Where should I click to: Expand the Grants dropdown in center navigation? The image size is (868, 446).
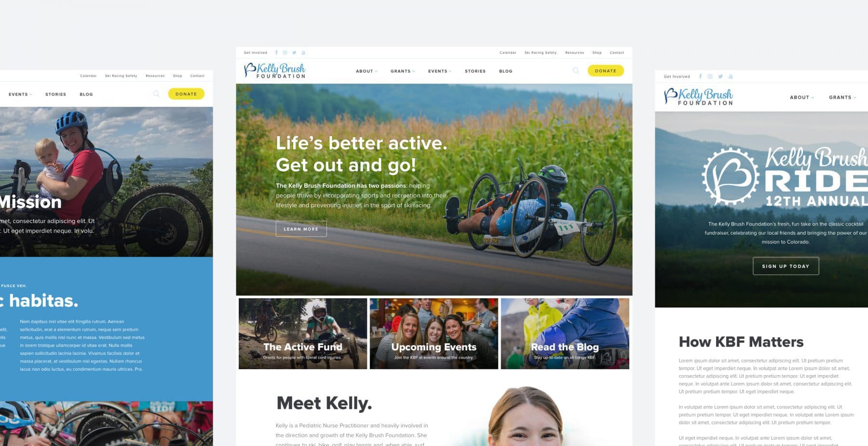tap(403, 71)
